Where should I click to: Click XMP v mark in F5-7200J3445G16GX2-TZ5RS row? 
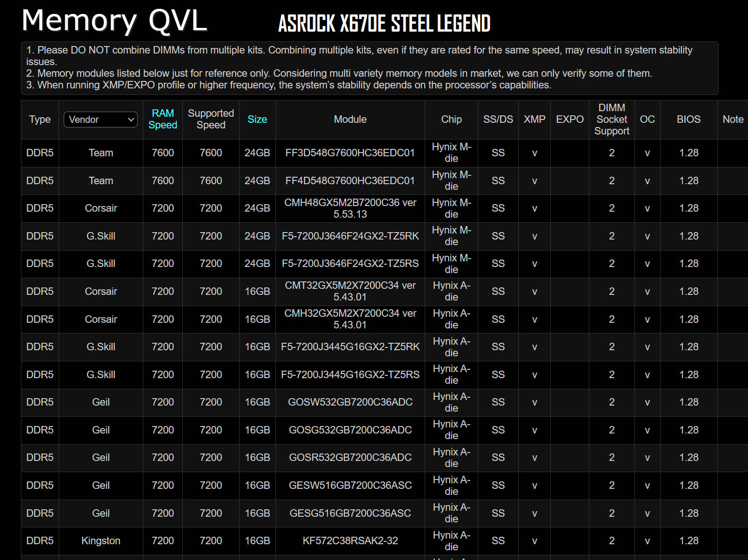(534, 375)
